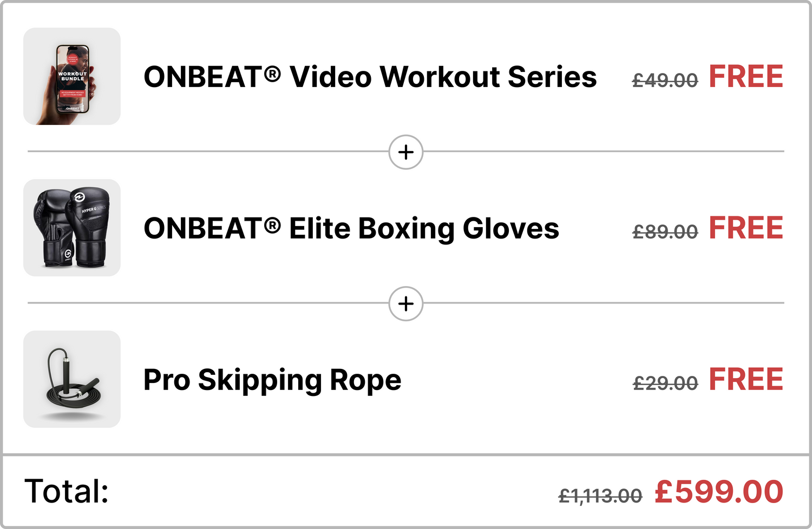Click the crossed-out £29.00 price

coord(665,383)
